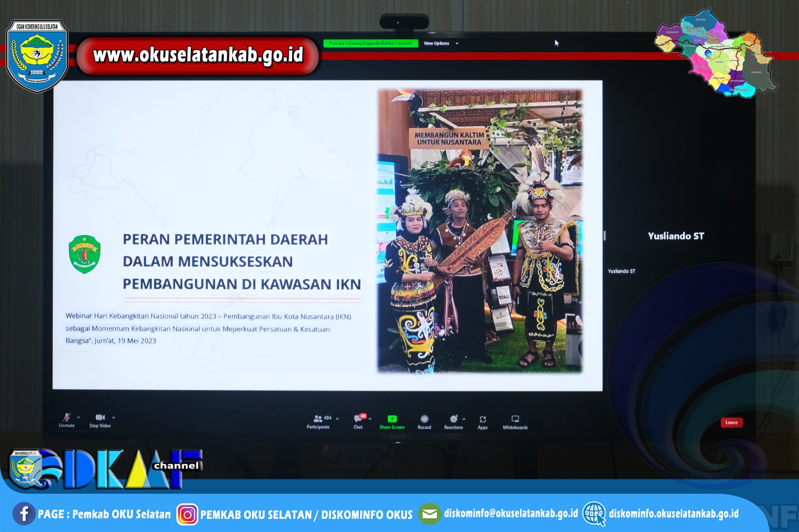
Task: Click the divider handle beside shared slide
Action: [604, 236]
